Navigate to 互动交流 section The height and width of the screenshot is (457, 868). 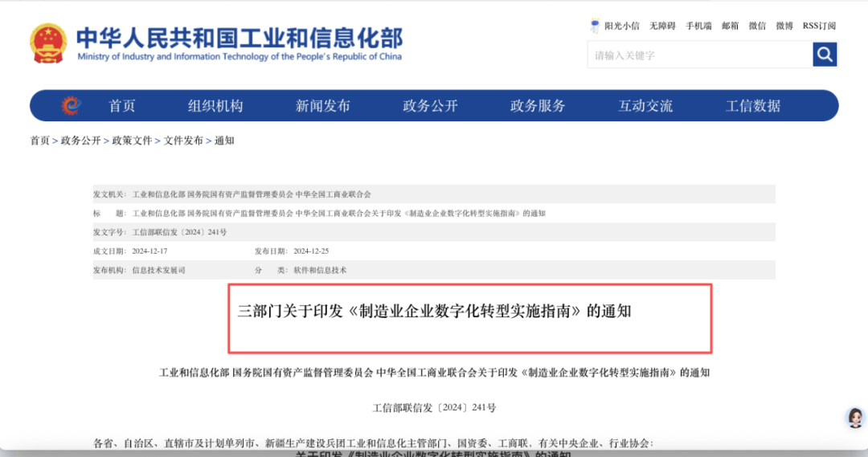[645, 106]
